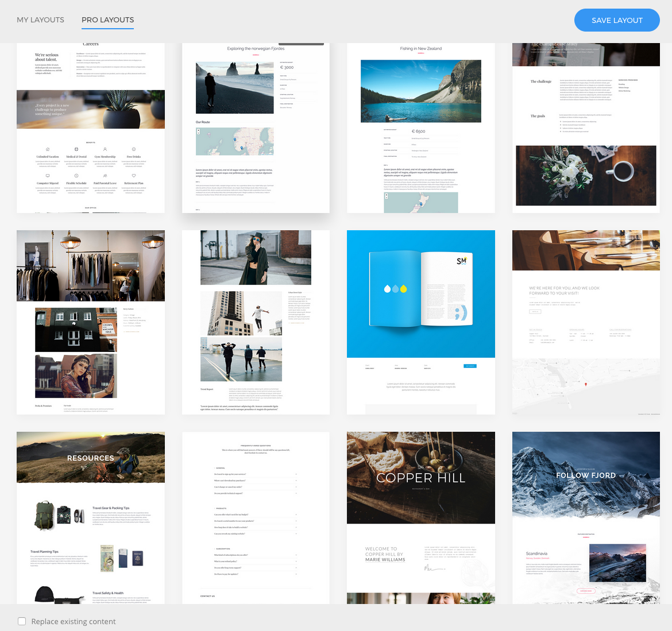Pick the blue SM magazine layout

pos(421,322)
